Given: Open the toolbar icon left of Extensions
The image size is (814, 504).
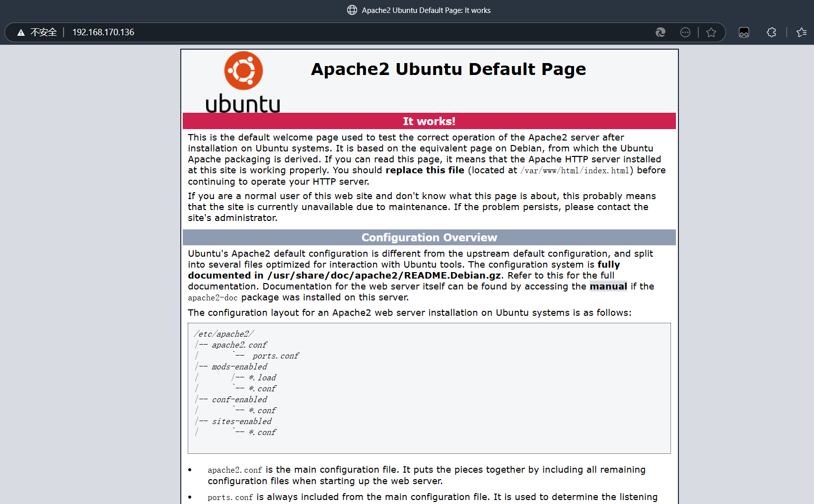Looking at the screenshot, I should click(744, 32).
